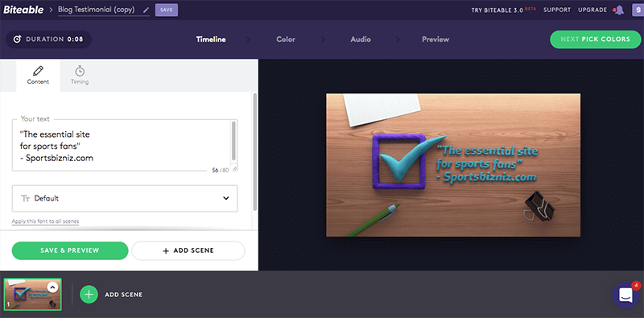
Task: Open the SUPPORT link
Action: coord(557,10)
